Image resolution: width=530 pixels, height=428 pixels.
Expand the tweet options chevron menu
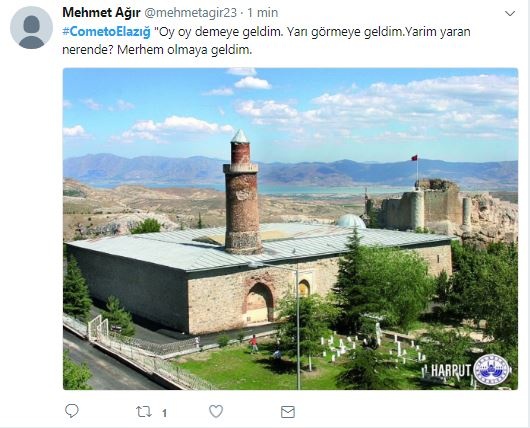510,14
